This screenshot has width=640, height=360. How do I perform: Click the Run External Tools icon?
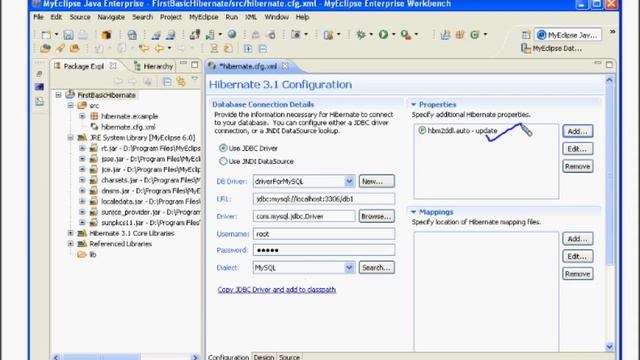click(x=405, y=35)
